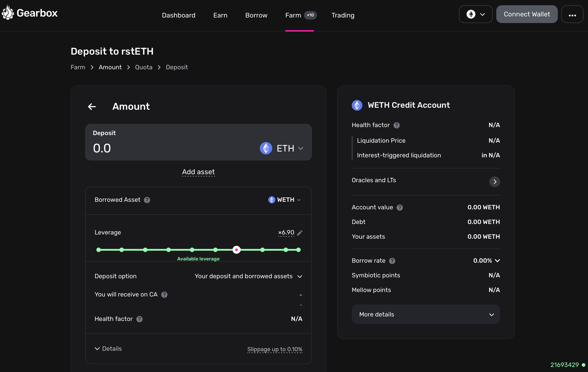Set leverage slider to the first stop
The image size is (588, 372).
[x=98, y=250]
